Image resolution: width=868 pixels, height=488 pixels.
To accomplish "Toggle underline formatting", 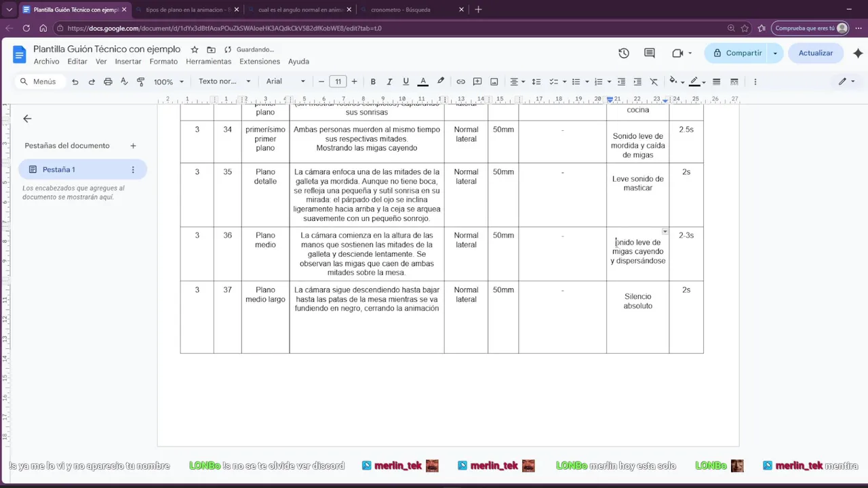I will pos(406,81).
